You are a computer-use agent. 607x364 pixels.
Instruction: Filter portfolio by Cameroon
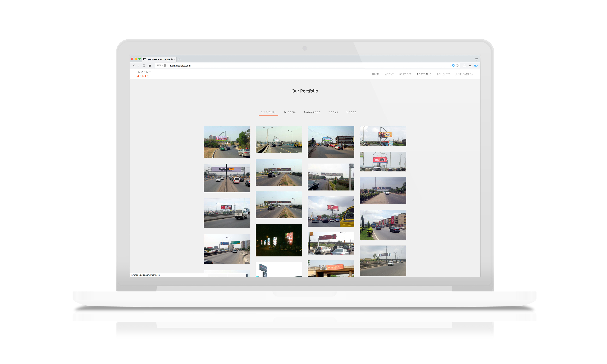[x=312, y=112]
